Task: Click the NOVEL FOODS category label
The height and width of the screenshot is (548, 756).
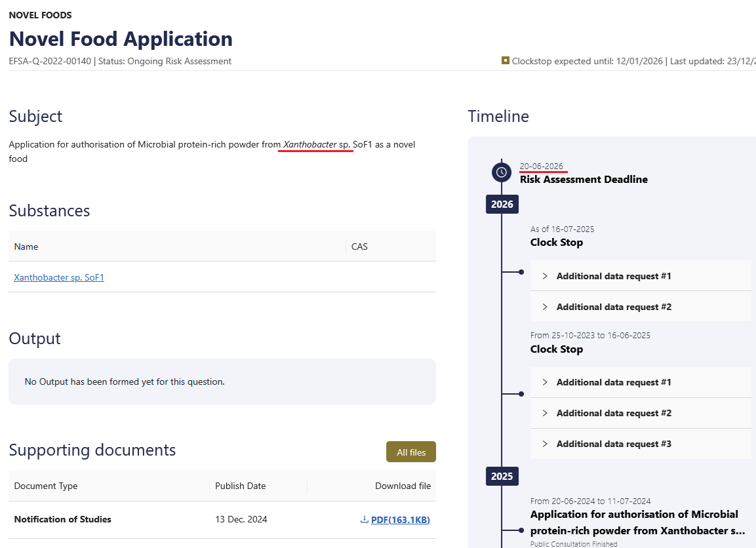Action: pos(41,14)
